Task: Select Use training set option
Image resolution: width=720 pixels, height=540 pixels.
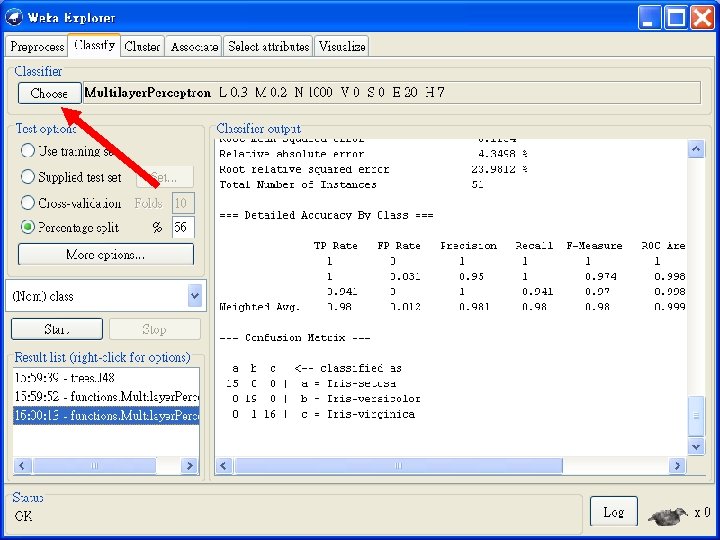Action: 28,151
